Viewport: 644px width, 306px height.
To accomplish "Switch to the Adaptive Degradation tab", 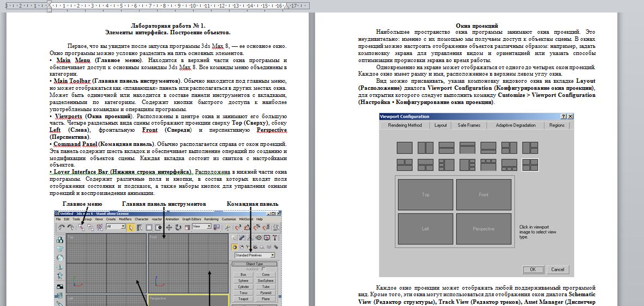I will [x=515, y=125].
